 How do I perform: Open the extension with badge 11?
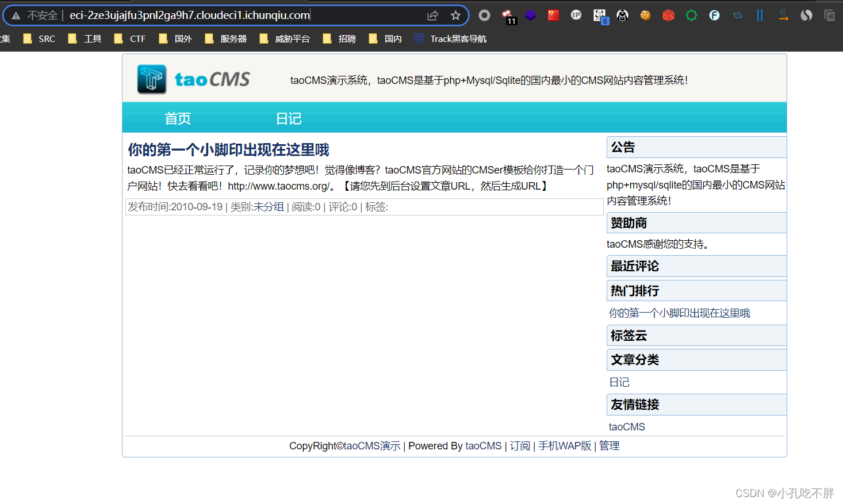[x=508, y=17]
